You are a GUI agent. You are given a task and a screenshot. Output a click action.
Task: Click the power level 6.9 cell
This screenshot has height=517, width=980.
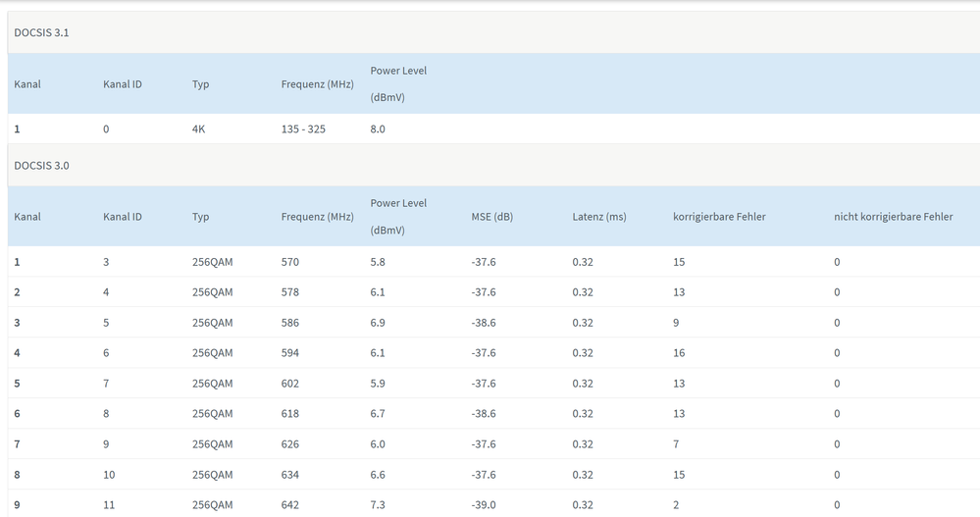point(378,323)
